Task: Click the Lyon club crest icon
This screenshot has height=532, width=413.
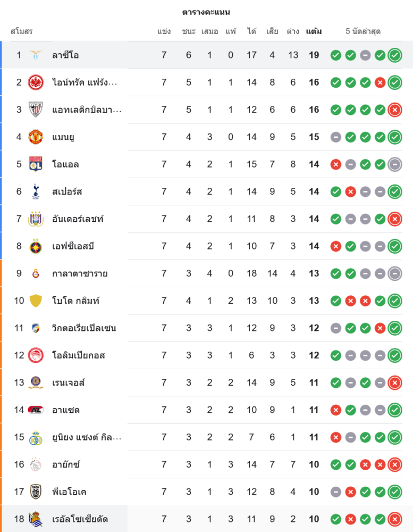Action: coord(36,164)
